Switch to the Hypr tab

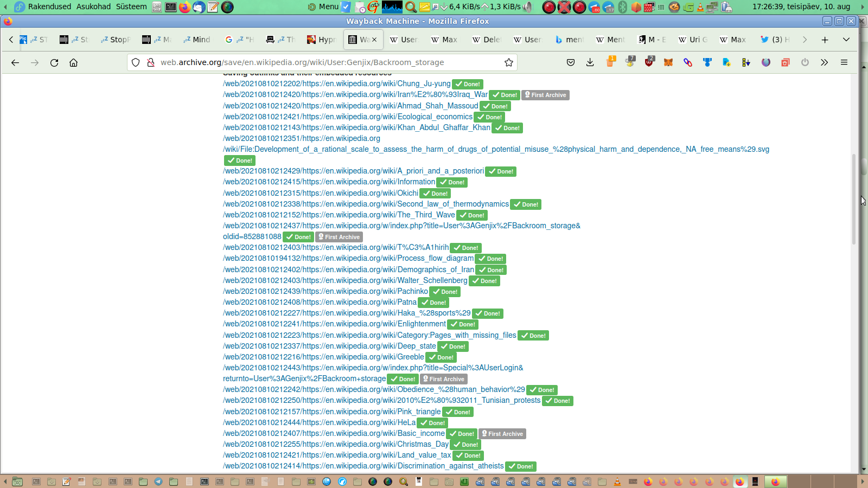tap(322, 40)
